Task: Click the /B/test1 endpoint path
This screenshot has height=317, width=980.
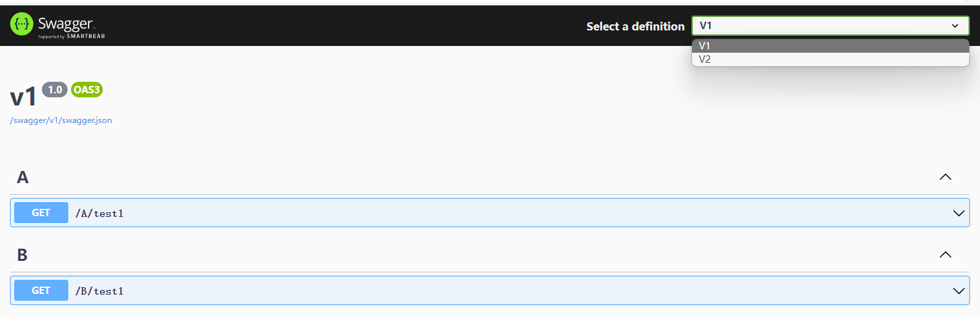Action: [x=99, y=291]
